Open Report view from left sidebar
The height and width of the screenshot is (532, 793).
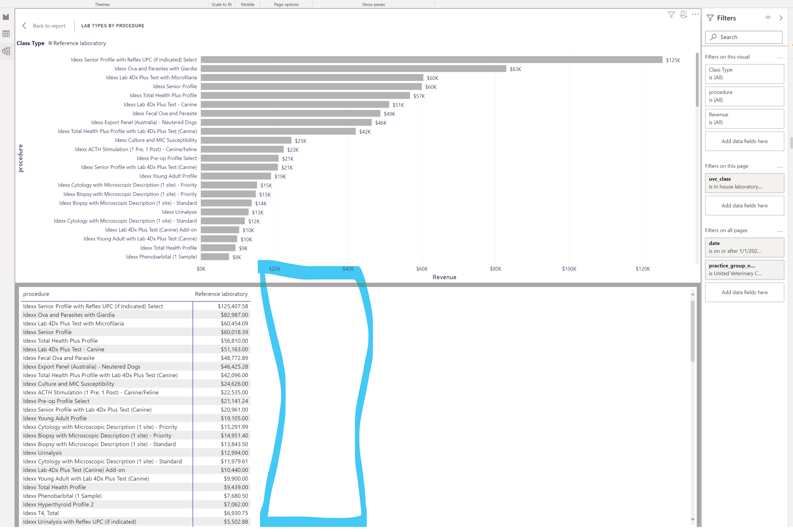tap(6, 17)
